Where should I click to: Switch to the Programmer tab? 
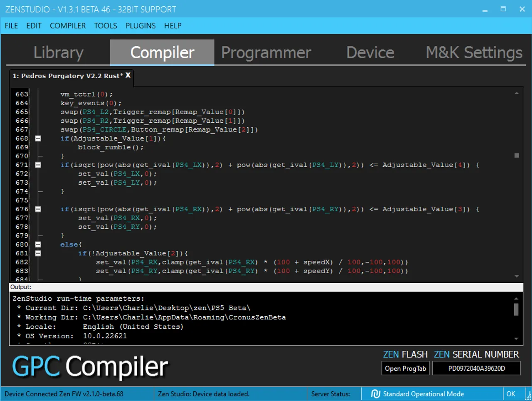(266, 53)
